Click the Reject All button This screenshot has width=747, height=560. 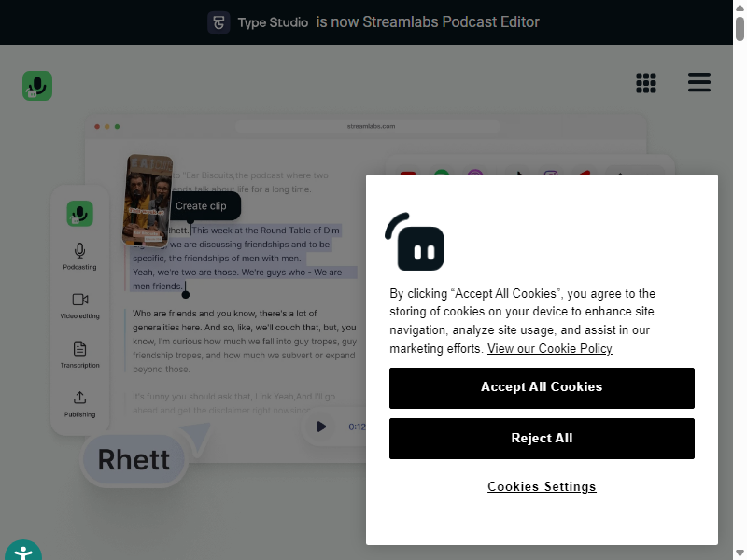(x=542, y=439)
